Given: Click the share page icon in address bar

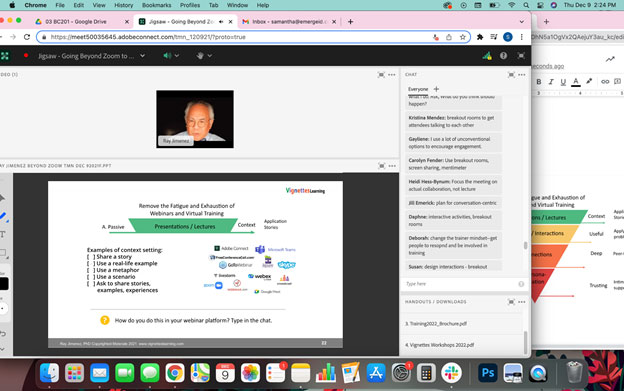Looking at the screenshot, I should tap(449, 37).
